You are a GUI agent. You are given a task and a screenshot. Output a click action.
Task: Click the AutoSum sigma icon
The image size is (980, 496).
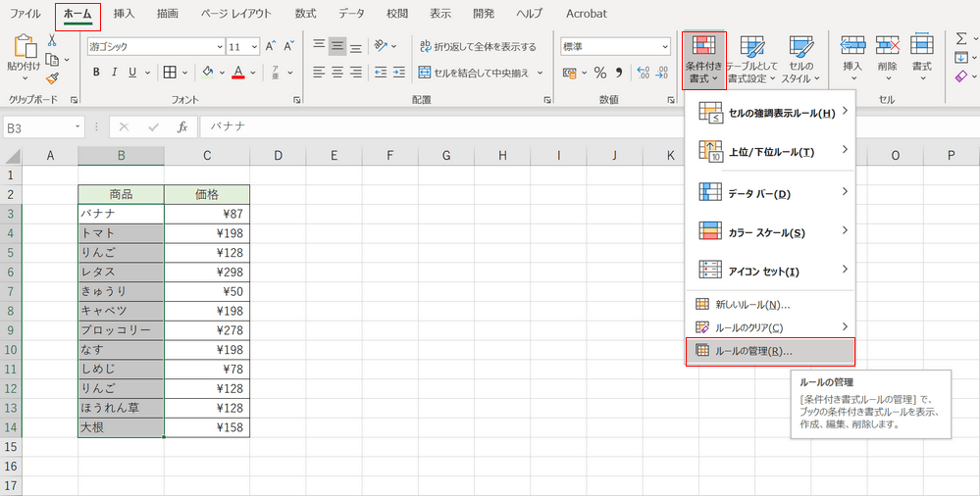coord(961,39)
